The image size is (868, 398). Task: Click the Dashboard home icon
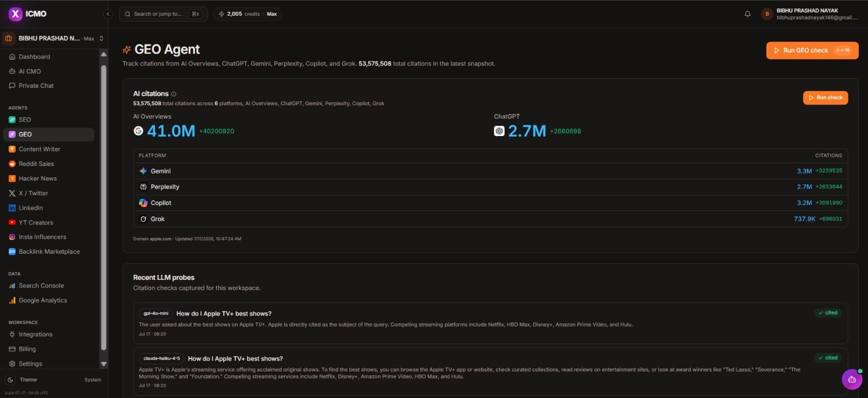coord(12,56)
